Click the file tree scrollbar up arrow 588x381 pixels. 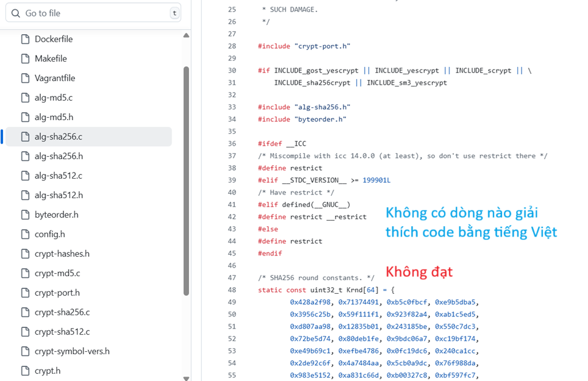coord(186,35)
